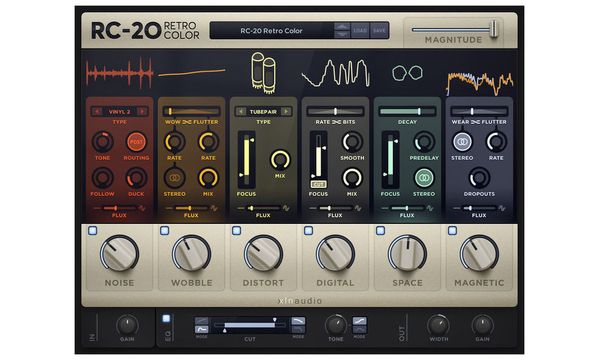
Task: Click the large MAGNETIC amount knob
Action: [479, 253]
